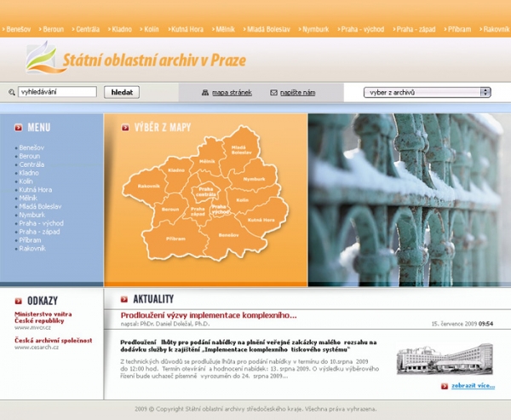Screen dimensions: 511x420
Task: Click red arrow icon beside VÝBĚR Z MAPY
Action: 125,128
